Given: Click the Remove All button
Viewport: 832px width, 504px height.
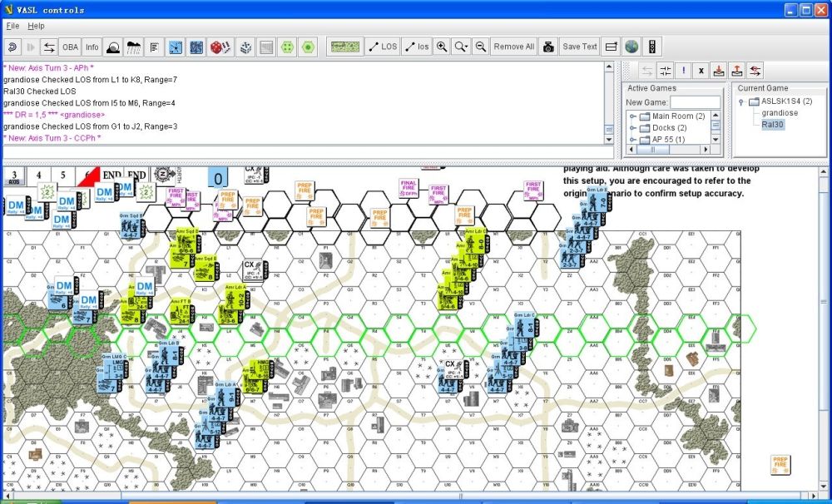Looking at the screenshot, I should click(x=513, y=47).
